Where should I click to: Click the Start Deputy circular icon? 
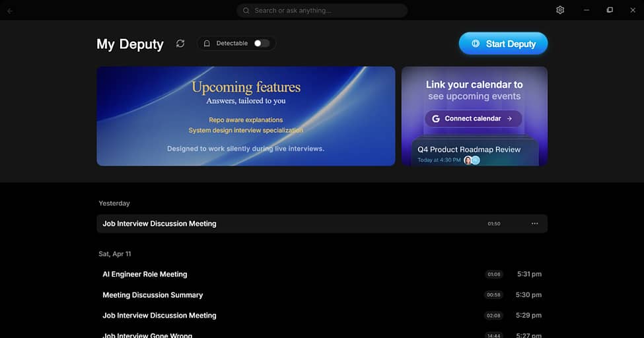tap(476, 44)
